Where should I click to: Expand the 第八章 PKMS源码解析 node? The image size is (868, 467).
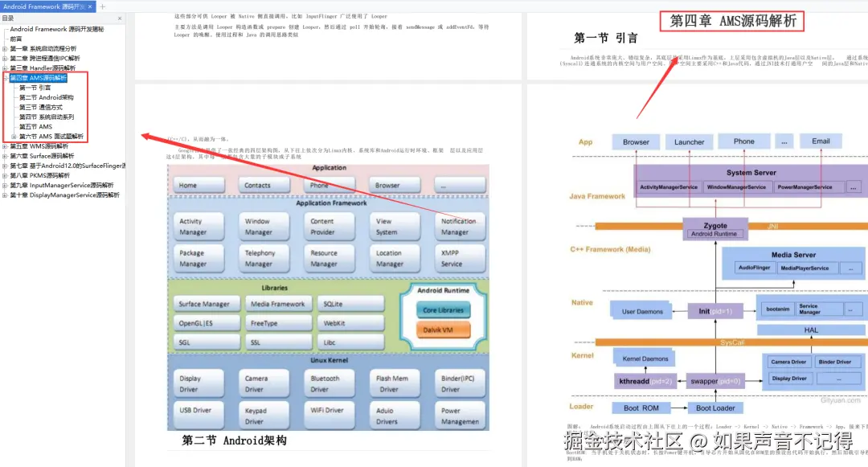click(5, 175)
